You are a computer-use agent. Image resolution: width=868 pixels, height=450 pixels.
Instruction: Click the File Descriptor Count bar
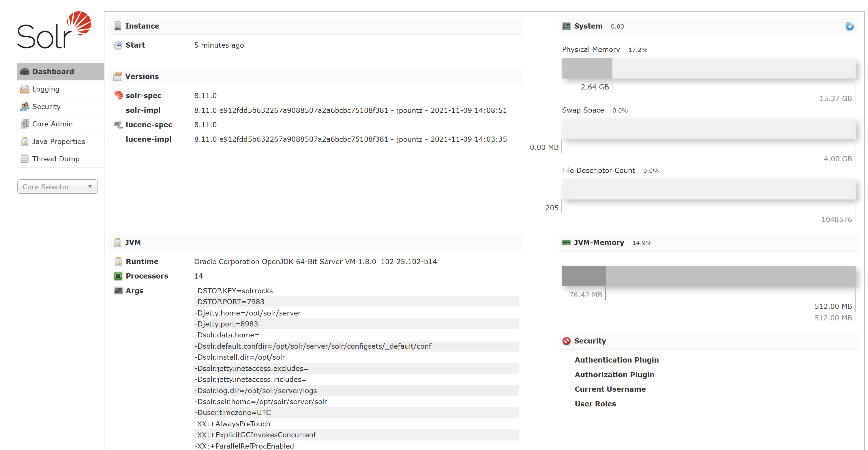point(708,189)
